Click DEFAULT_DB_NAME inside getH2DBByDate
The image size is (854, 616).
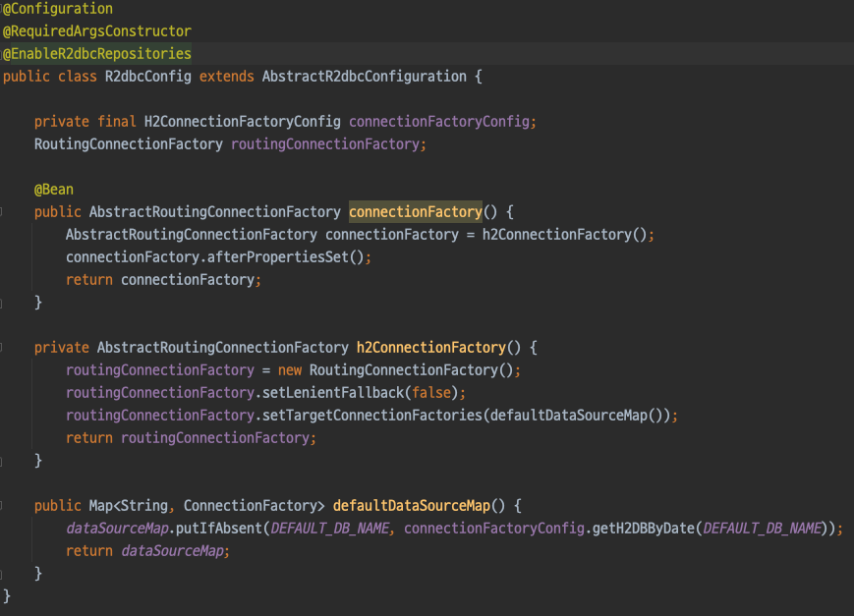coord(762,529)
